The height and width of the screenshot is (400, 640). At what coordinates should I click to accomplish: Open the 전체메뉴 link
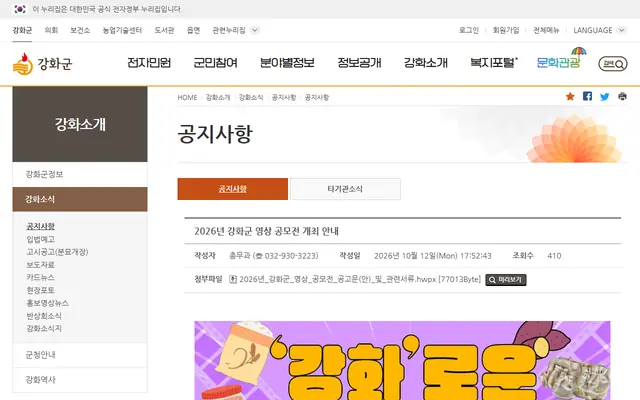(546, 30)
